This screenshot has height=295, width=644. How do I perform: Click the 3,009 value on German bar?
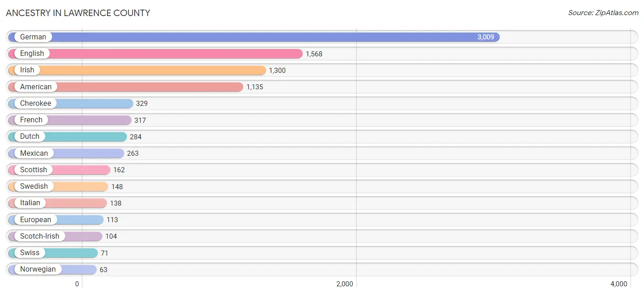486,37
